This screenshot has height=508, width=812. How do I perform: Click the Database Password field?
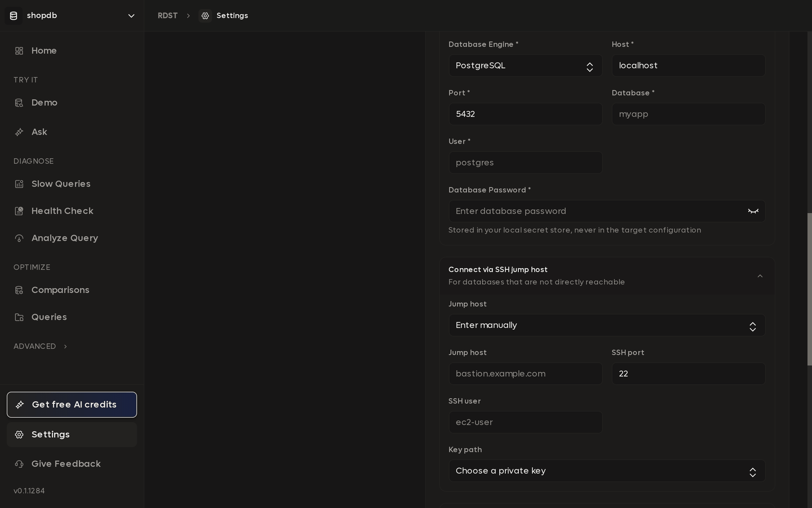(x=607, y=211)
